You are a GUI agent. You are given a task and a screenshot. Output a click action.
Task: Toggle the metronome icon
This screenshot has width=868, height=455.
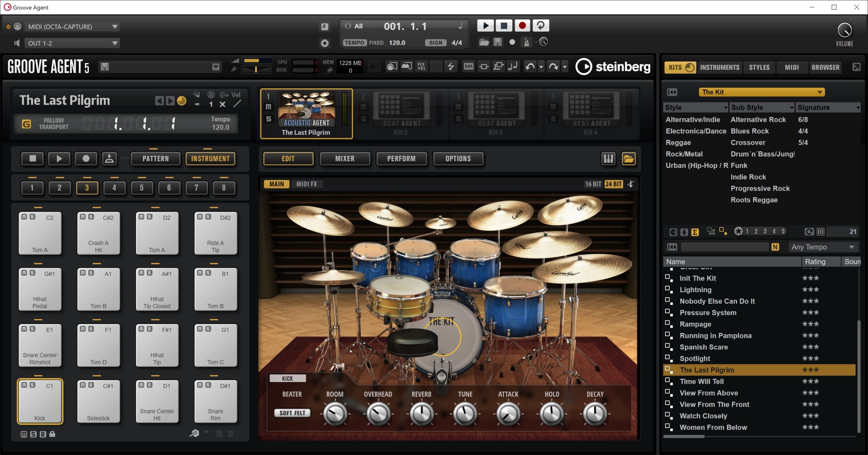pos(526,42)
